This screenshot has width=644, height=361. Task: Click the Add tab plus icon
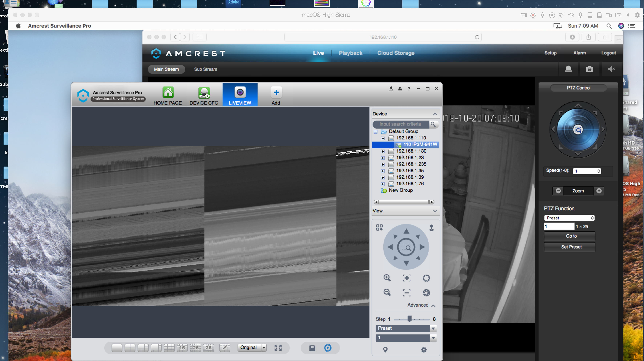coord(276,92)
